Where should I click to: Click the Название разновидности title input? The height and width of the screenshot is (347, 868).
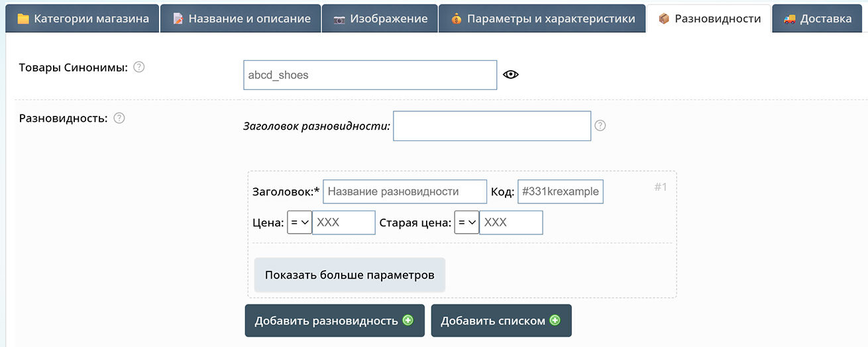coord(405,191)
